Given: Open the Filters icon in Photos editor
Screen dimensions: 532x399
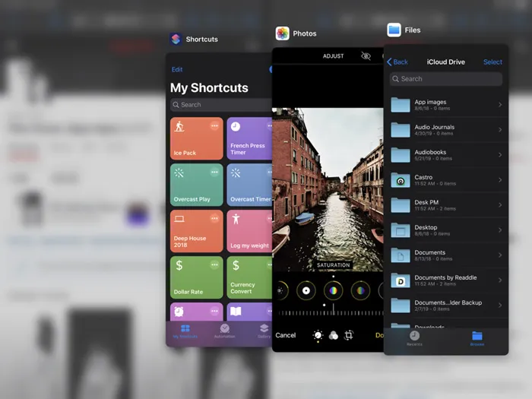Looking at the screenshot, I should tap(334, 335).
